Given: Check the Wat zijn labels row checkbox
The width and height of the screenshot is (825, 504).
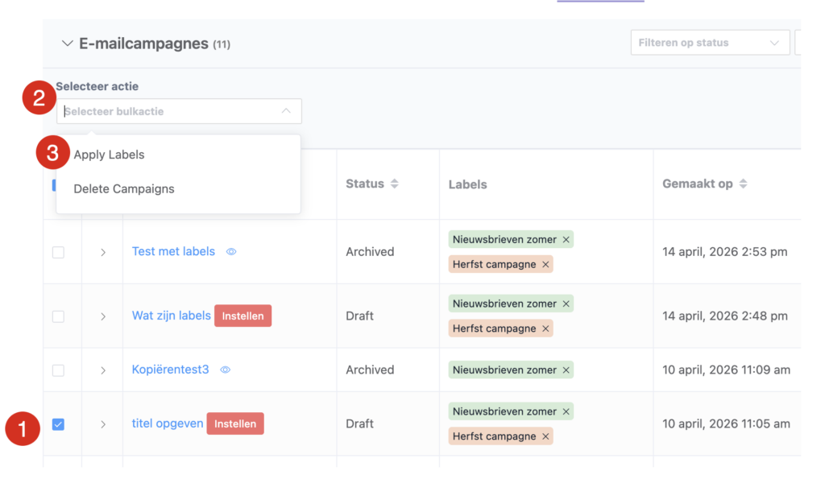Looking at the screenshot, I should [x=58, y=316].
